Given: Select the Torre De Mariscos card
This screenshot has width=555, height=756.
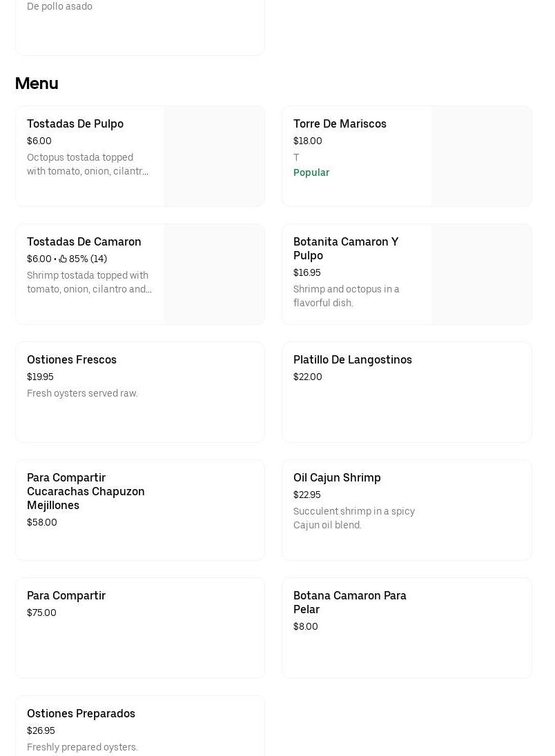Looking at the screenshot, I should (407, 156).
